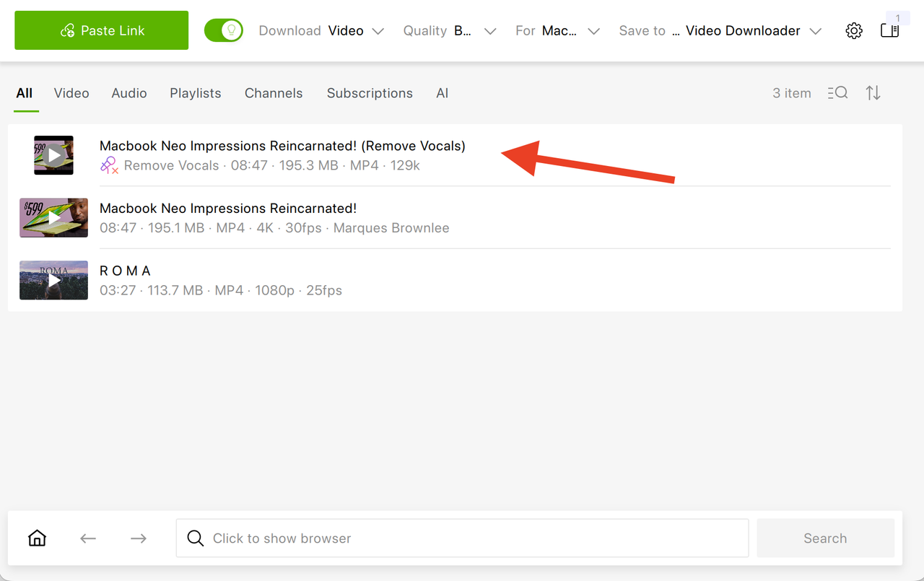Click the browser forward arrow

(x=139, y=538)
